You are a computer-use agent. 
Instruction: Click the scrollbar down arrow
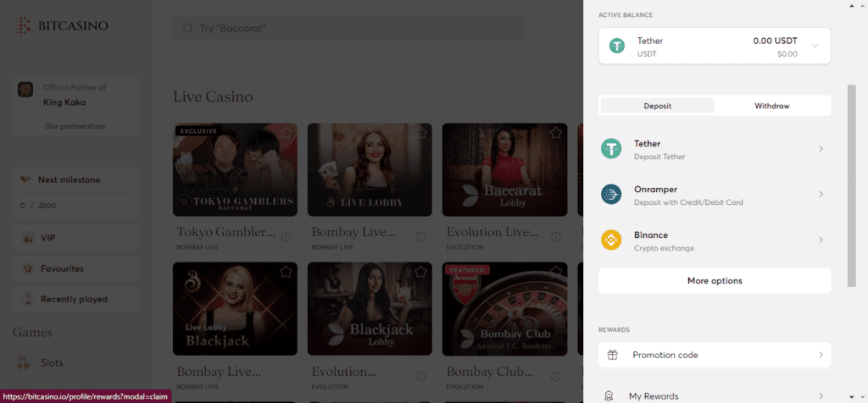point(852,397)
